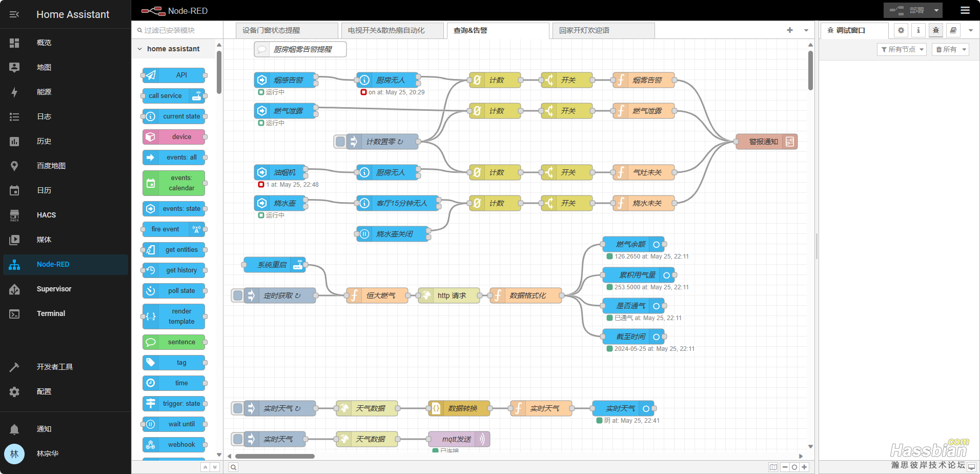Select the events: calendar palette node

[x=174, y=183]
